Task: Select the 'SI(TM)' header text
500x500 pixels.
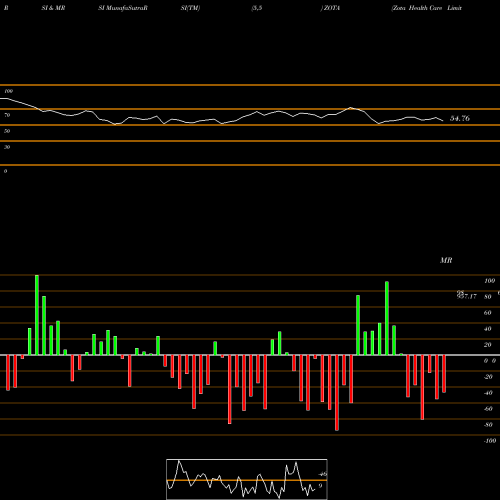Action: 190,8
